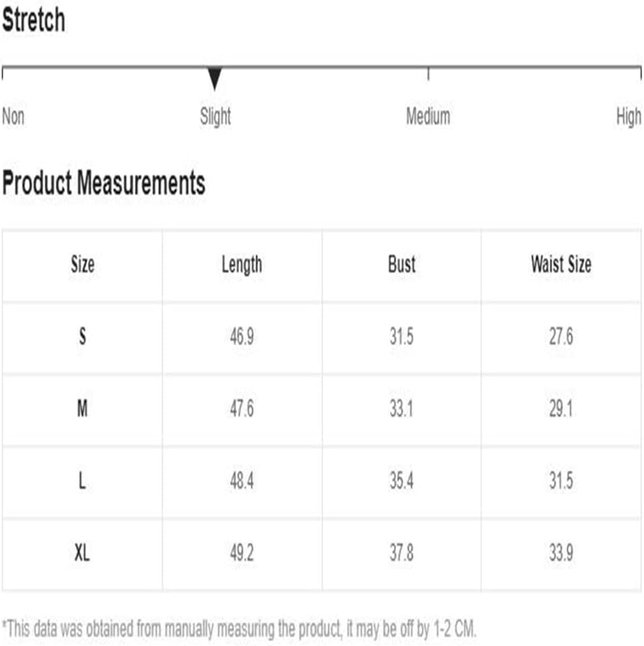Select the L size row label

click(82, 481)
